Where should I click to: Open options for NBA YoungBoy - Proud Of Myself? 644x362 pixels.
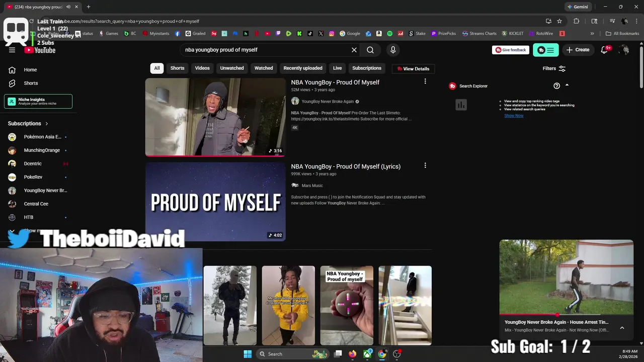click(425, 81)
